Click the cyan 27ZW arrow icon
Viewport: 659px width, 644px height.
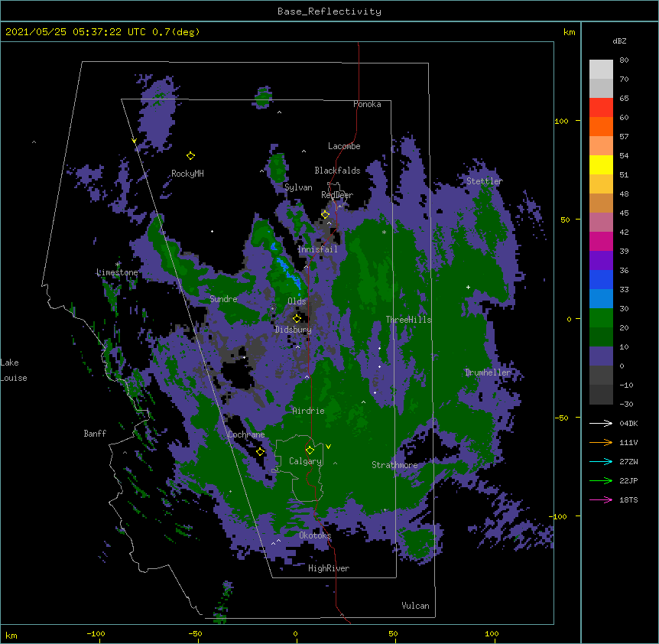pyautogui.click(x=601, y=461)
